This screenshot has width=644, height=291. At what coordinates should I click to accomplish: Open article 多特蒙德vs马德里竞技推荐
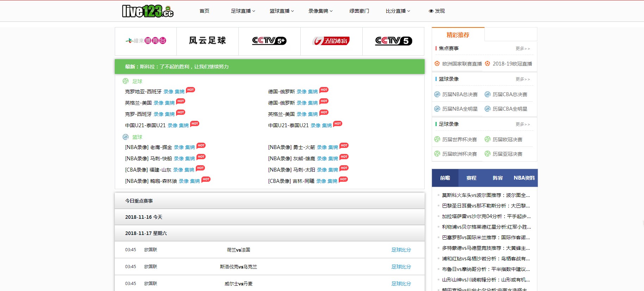(486, 248)
